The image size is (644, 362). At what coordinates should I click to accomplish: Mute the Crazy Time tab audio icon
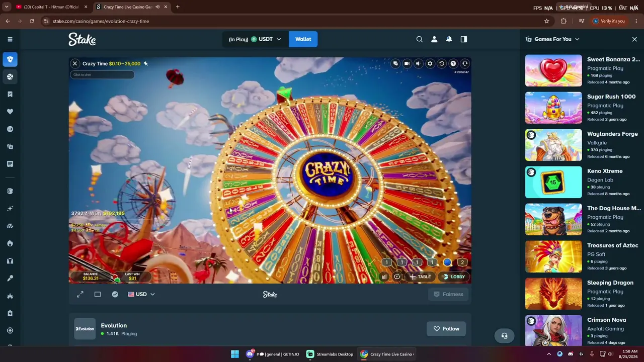click(157, 7)
